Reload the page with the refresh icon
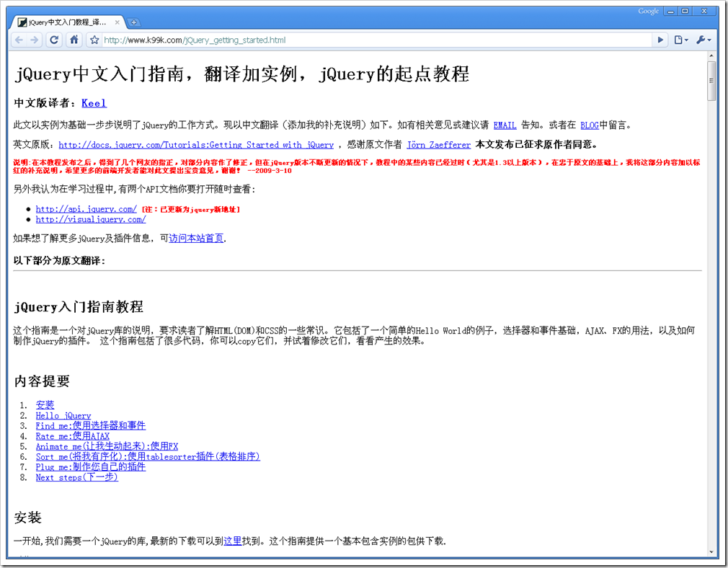The height and width of the screenshot is (568, 728). click(x=54, y=40)
